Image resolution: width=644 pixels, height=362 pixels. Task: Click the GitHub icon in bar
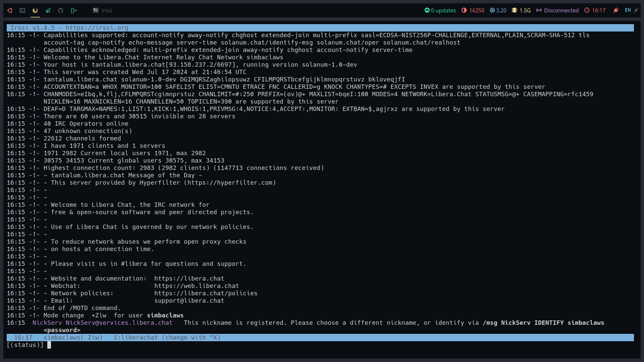[61, 10]
